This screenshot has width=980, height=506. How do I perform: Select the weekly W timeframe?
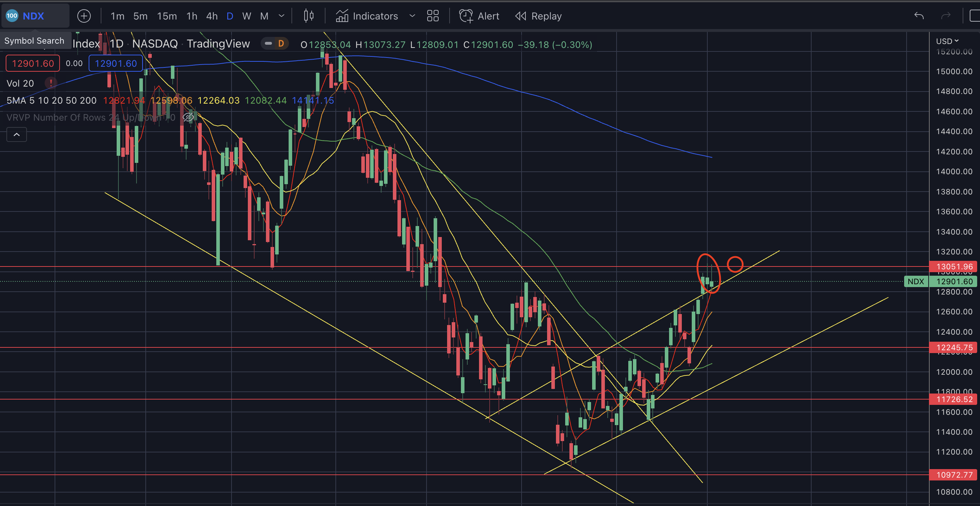246,16
